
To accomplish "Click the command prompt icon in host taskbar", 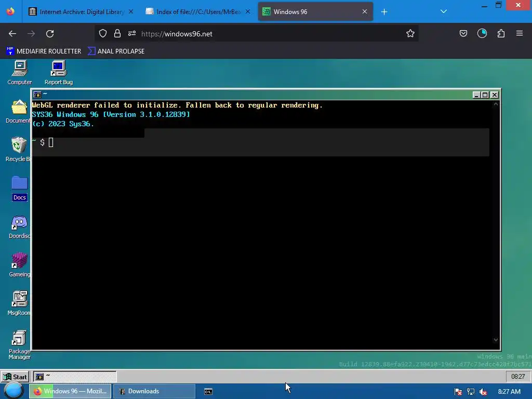I will point(208,392).
